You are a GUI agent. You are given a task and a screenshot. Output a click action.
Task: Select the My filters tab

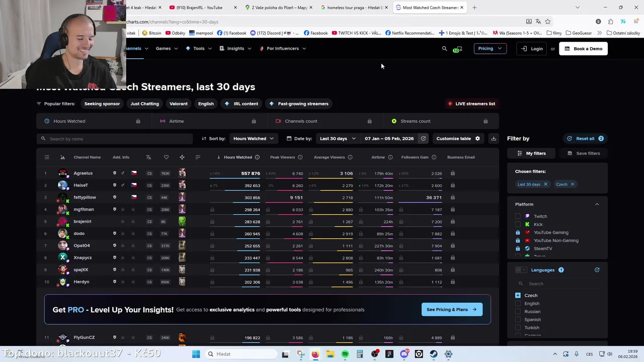pos(532,153)
